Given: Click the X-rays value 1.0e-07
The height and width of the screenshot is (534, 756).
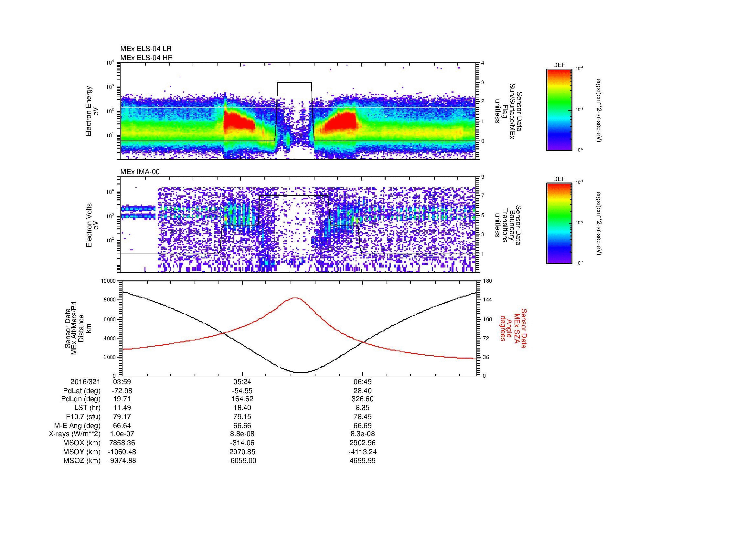Looking at the screenshot, I should 122,434.
